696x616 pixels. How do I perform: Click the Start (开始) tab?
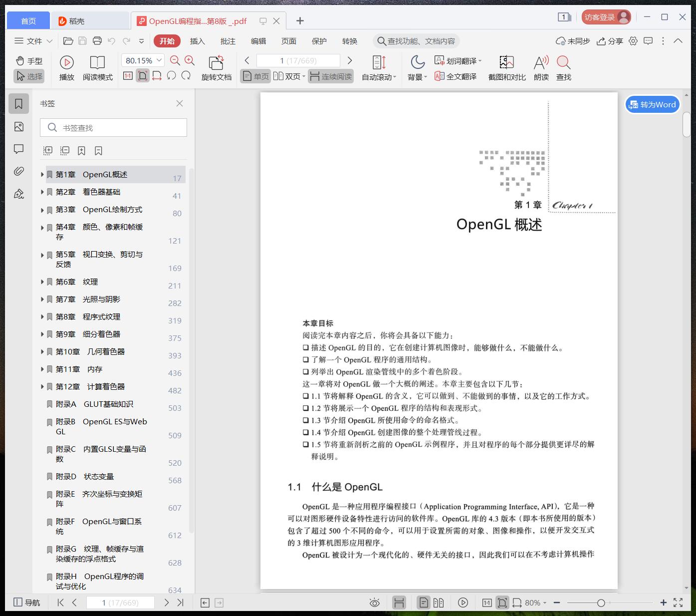pos(167,41)
